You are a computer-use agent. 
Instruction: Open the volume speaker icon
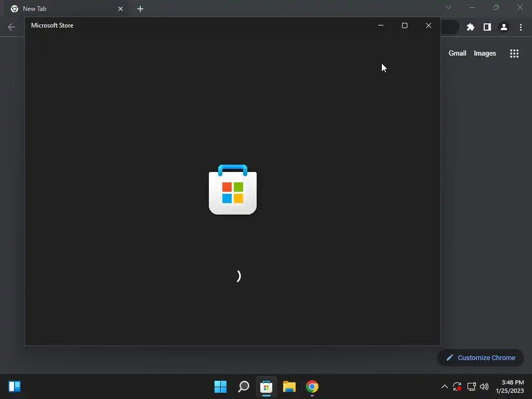click(x=484, y=387)
